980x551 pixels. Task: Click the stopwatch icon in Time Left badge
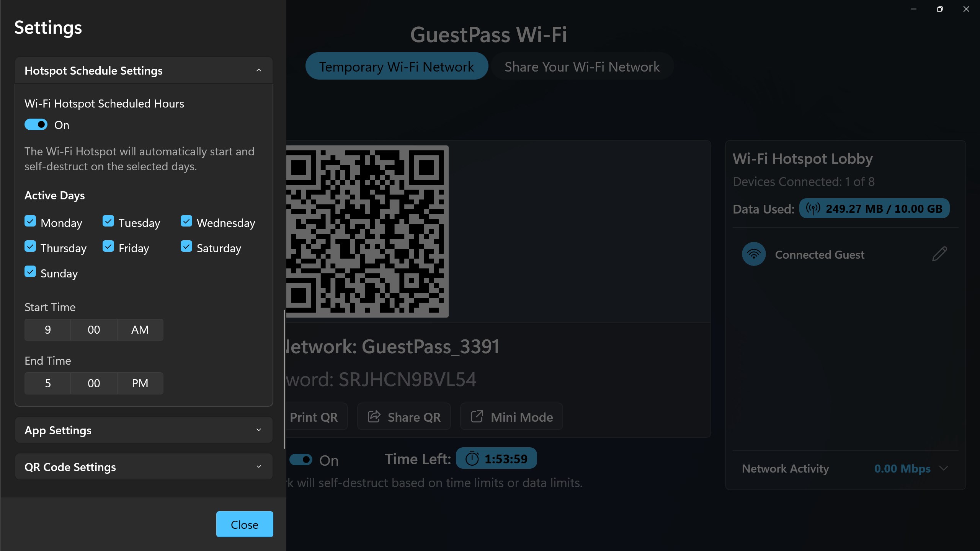pos(472,458)
